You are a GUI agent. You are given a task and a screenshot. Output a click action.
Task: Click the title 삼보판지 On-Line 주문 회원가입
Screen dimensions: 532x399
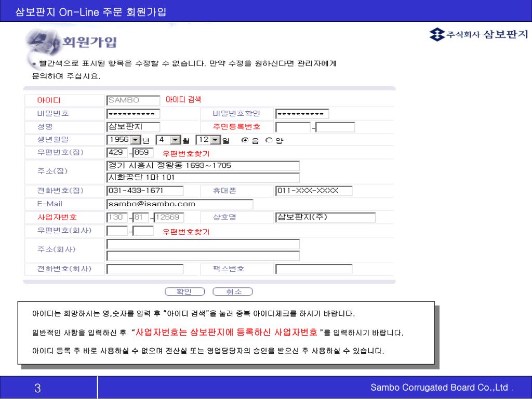coord(91,12)
